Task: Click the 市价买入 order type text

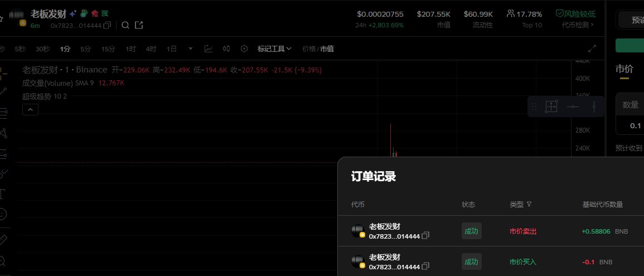Action: pyautogui.click(x=523, y=262)
